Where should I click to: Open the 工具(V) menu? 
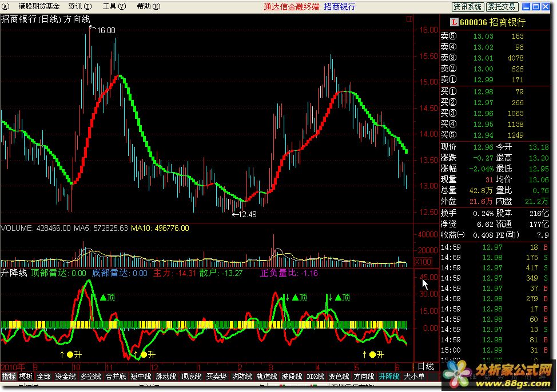click(x=114, y=6)
